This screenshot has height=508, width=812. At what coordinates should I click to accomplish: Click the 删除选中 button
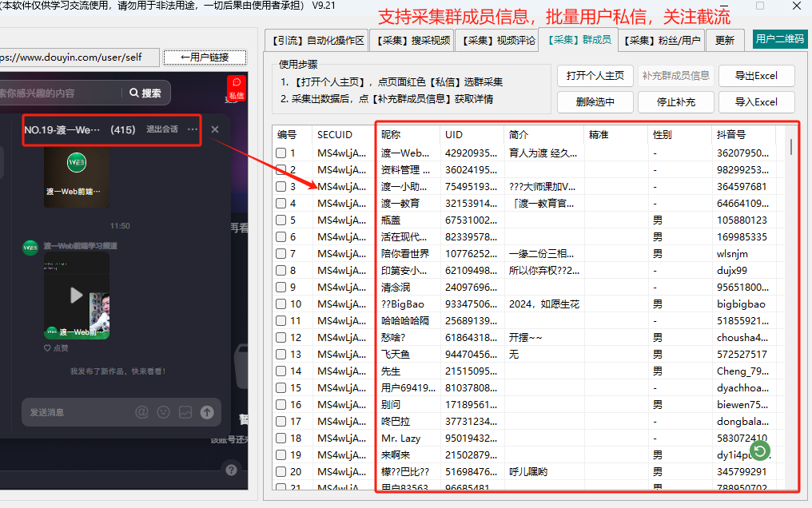pos(597,102)
